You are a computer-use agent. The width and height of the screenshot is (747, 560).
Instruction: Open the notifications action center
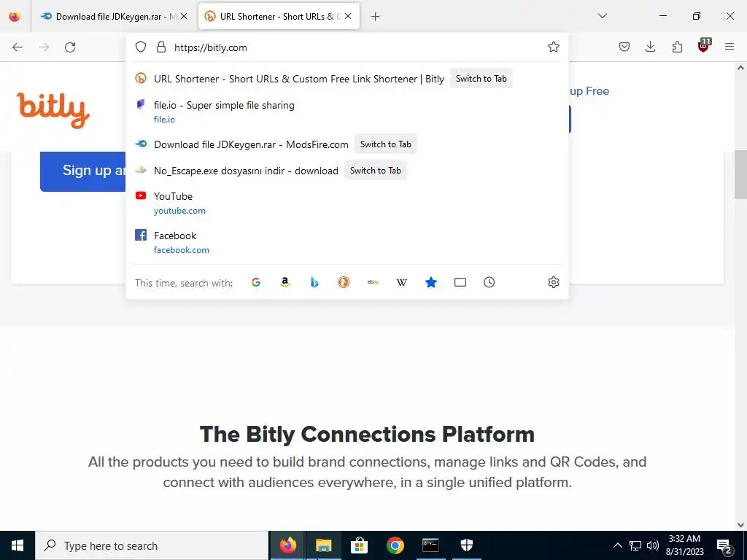tap(724, 546)
